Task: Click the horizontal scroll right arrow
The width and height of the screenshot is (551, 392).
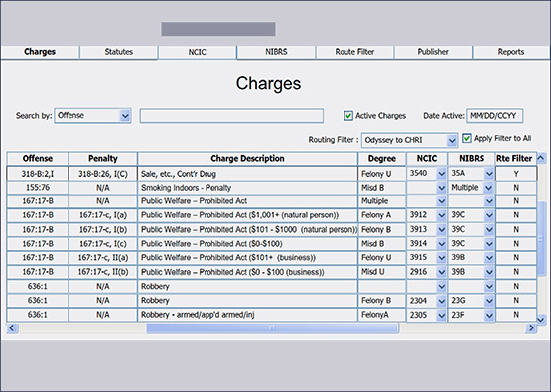Action: 531,328
